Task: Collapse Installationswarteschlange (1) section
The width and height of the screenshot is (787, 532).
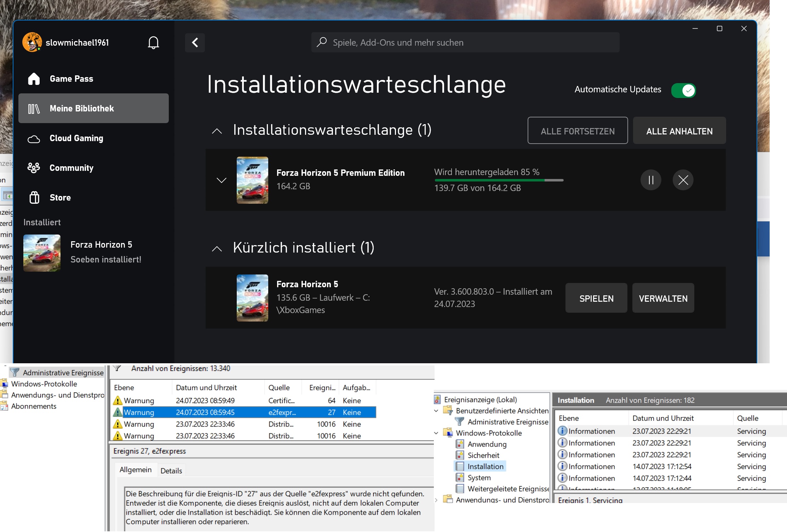Action: 217,131
